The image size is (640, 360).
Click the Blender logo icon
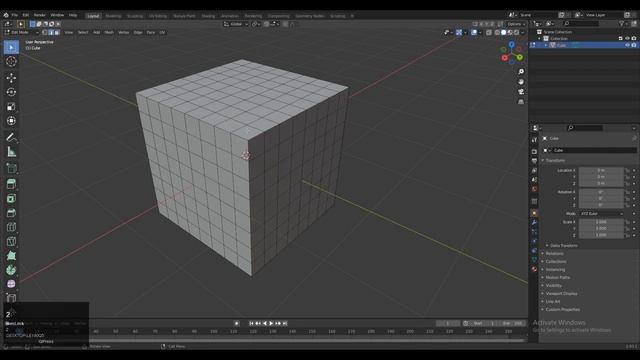tap(6, 15)
